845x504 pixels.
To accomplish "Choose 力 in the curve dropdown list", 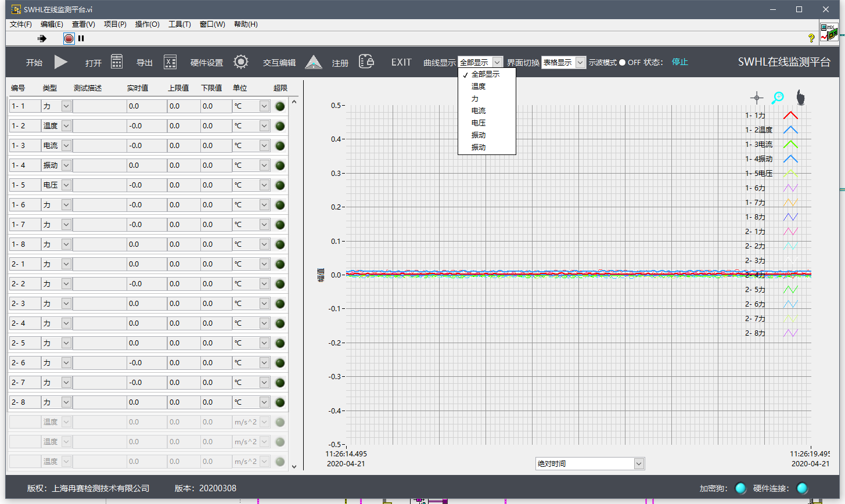I will point(487,99).
